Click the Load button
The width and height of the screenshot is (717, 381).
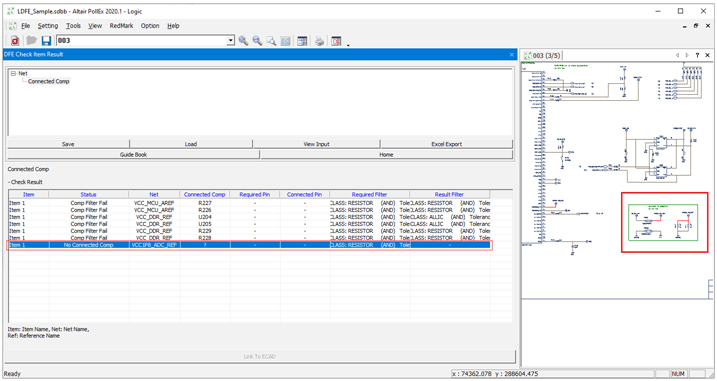click(191, 144)
